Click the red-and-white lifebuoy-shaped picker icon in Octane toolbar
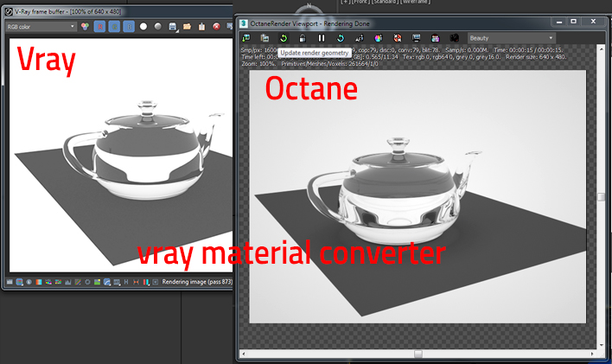 (x=398, y=38)
